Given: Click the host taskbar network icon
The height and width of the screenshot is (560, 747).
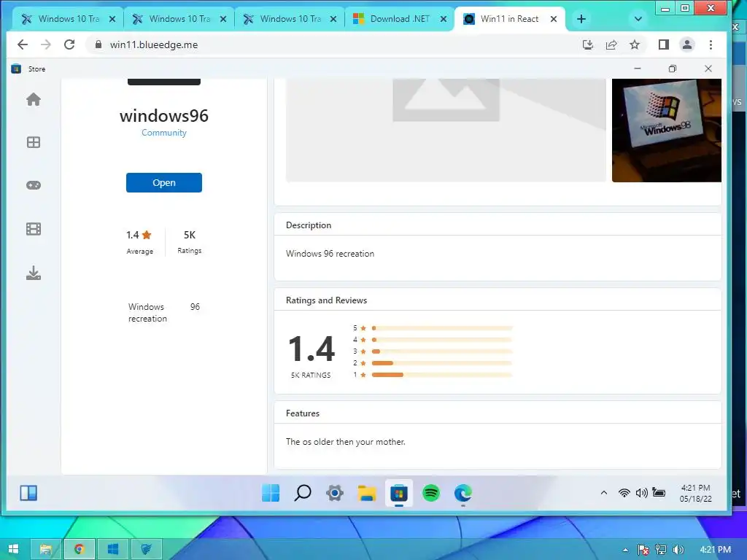Looking at the screenshot, I should pos(661,550).
